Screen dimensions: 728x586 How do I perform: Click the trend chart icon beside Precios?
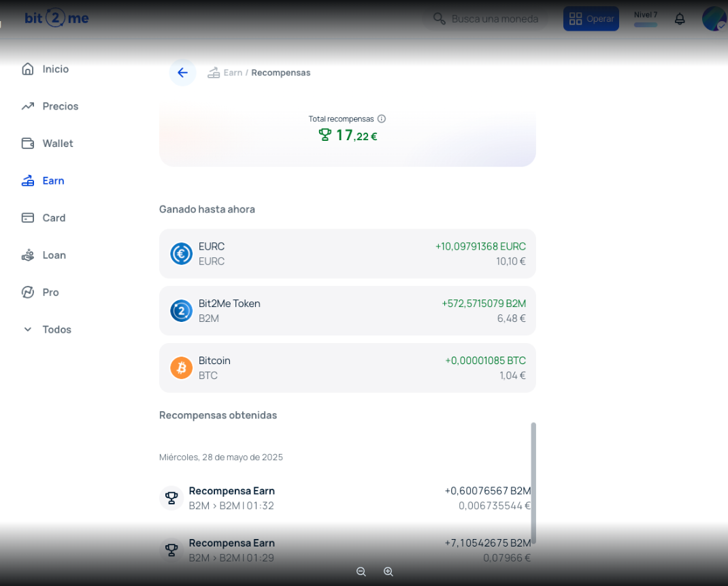click(x=28, y=106)
